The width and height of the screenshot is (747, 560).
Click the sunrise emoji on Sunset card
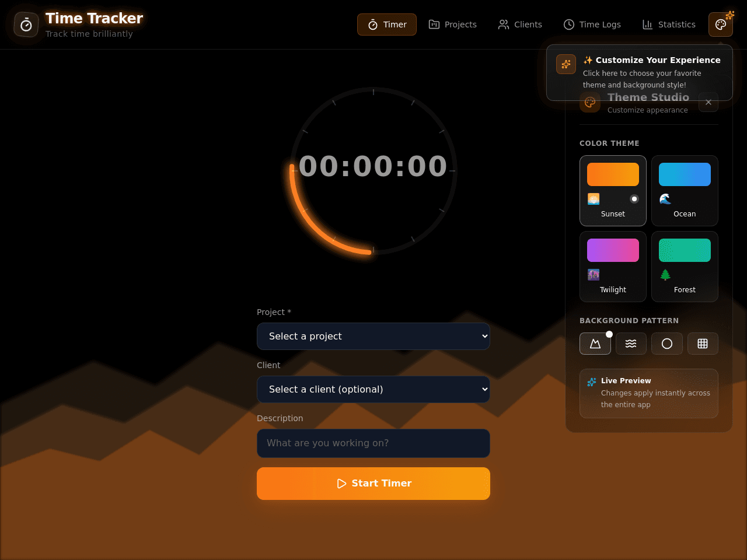(594, 199)
